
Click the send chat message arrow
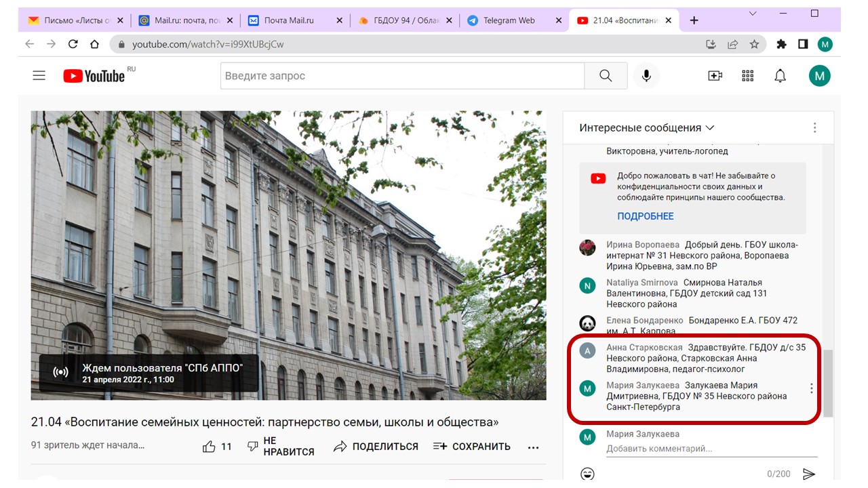coord(807,474)
